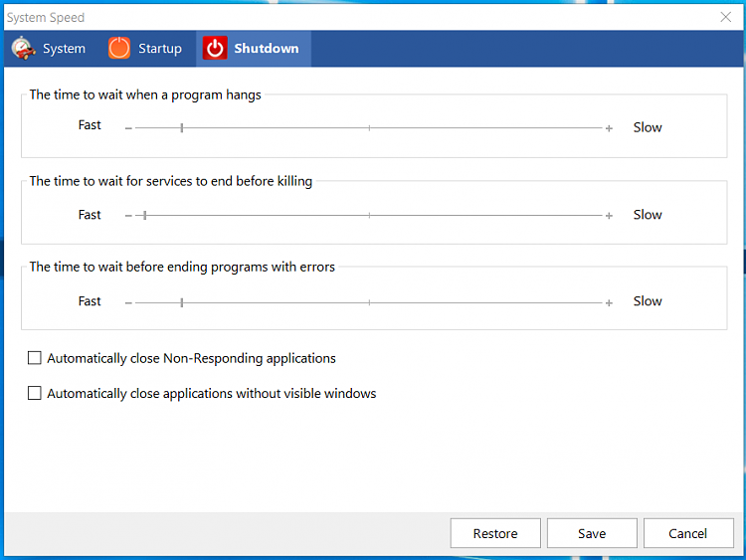Click the red Shutdown power icon
This screenshot has width=746, height=560.
tap(215, 48)
